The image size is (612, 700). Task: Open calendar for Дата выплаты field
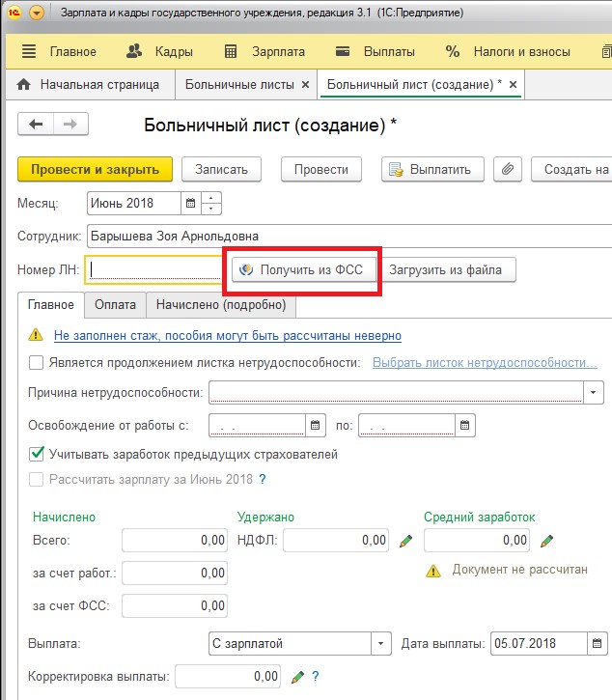[598, 644]
